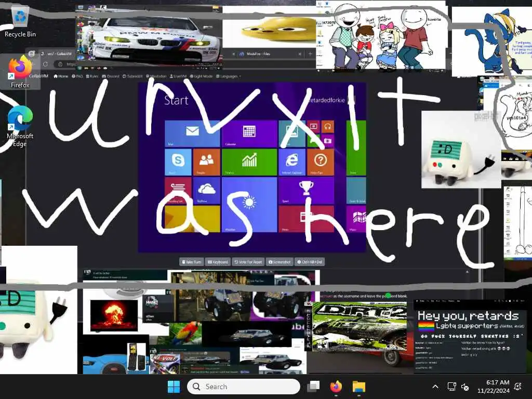Select the Firefox desktop shortcut
Image resolution: width=532 pixels, height=399 pixels.
(x=20, y=72)
